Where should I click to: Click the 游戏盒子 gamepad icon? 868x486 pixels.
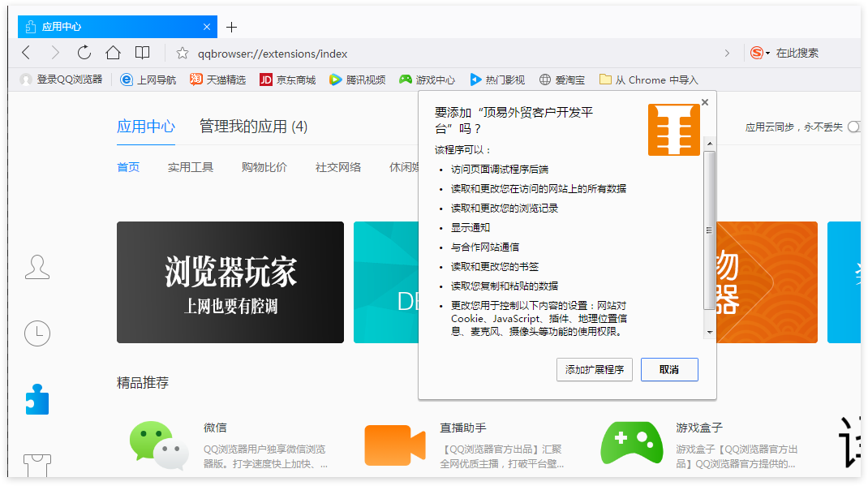(x=632, y=443)
